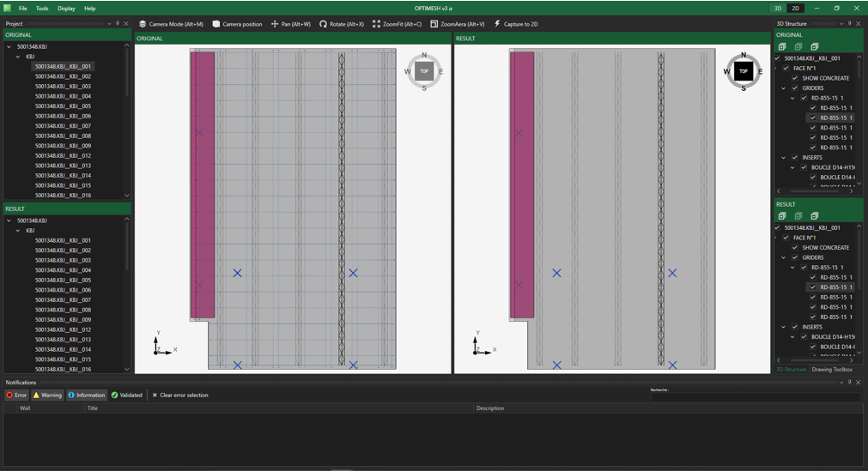This screenshot has height=471, width=868.
Task: Toggle the Warning notification filter
Action: (x=47, y=396)
